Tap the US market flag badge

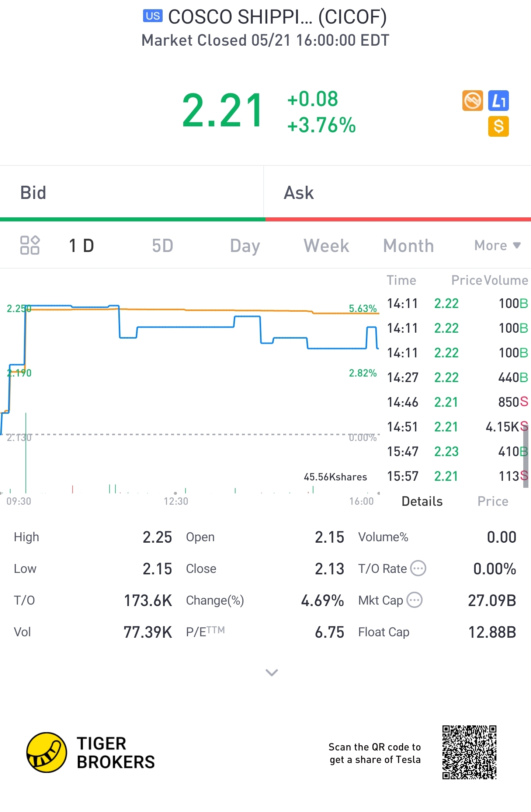click(153, 16)
